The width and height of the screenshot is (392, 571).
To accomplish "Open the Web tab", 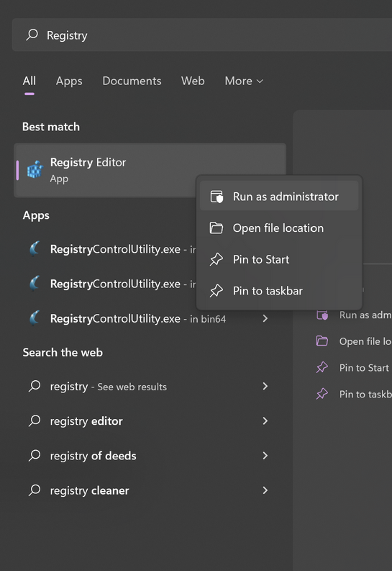I will pyautogui.click(x=193, y=81).
